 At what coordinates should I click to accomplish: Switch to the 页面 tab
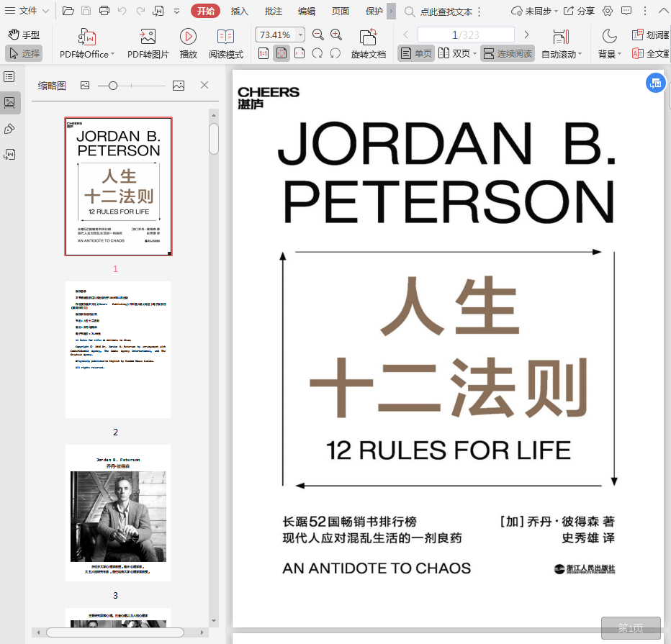341,11
